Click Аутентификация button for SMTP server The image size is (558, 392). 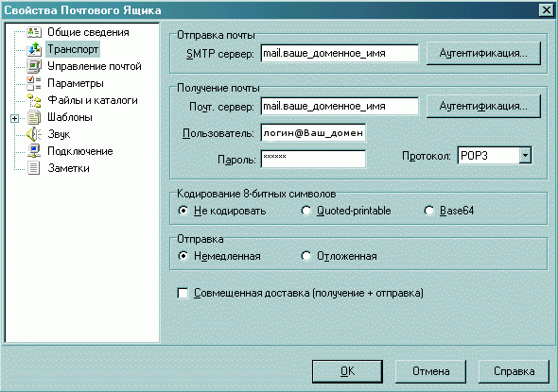pyautogui.click(x=483, y=53)
